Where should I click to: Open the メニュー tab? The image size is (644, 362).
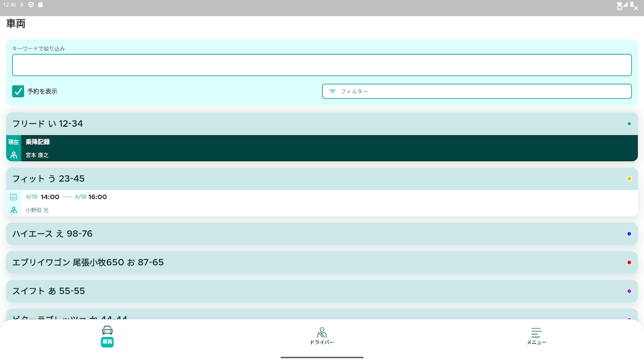tap(537, 336)
